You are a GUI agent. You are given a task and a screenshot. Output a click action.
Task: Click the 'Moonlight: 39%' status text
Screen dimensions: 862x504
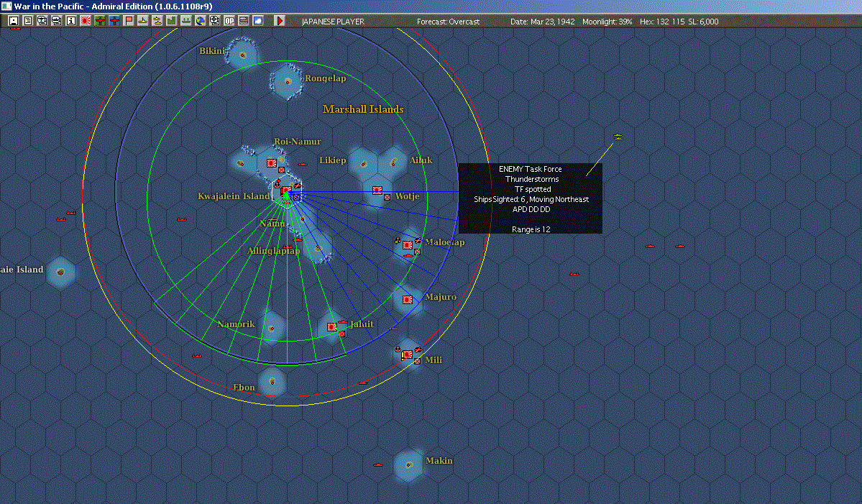pyautogui.click(x=607, y=22)
